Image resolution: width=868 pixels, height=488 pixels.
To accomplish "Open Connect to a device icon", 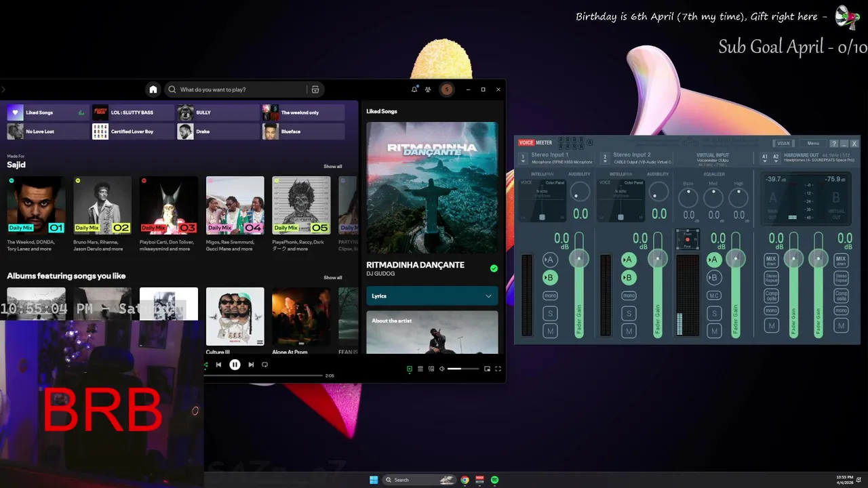I will pos(431,369).
